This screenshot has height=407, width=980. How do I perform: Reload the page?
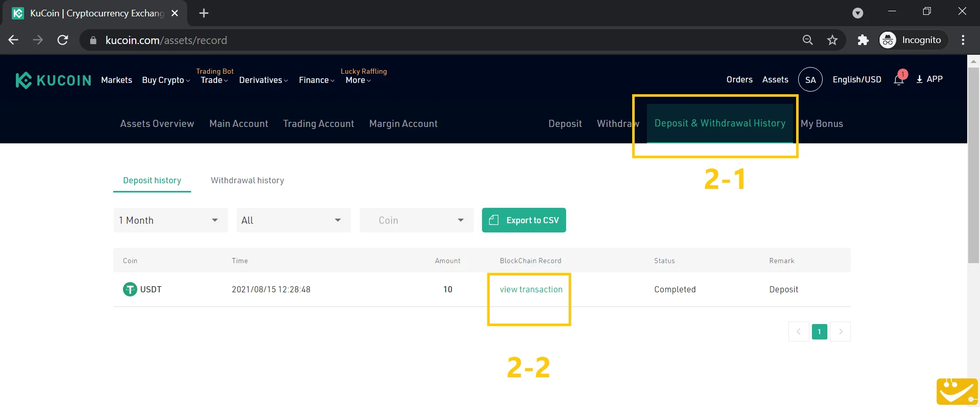62,40
